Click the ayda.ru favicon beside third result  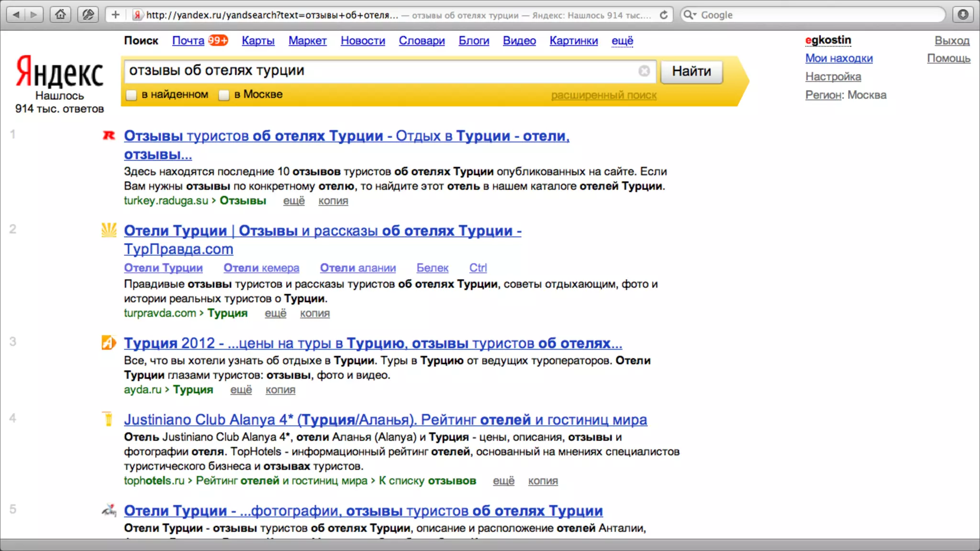click(x=109, y=343)
